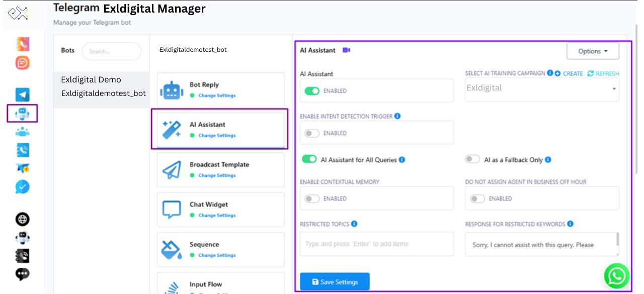Click the Chat Widget speech bubble icon
This screenshot has height=294, width=644.
click(172, 210)
